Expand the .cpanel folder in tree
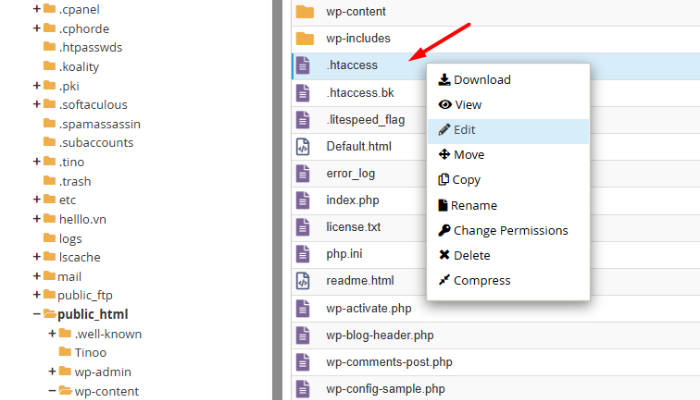This screenshot has height=400, width=700. [x=37, y=9]
